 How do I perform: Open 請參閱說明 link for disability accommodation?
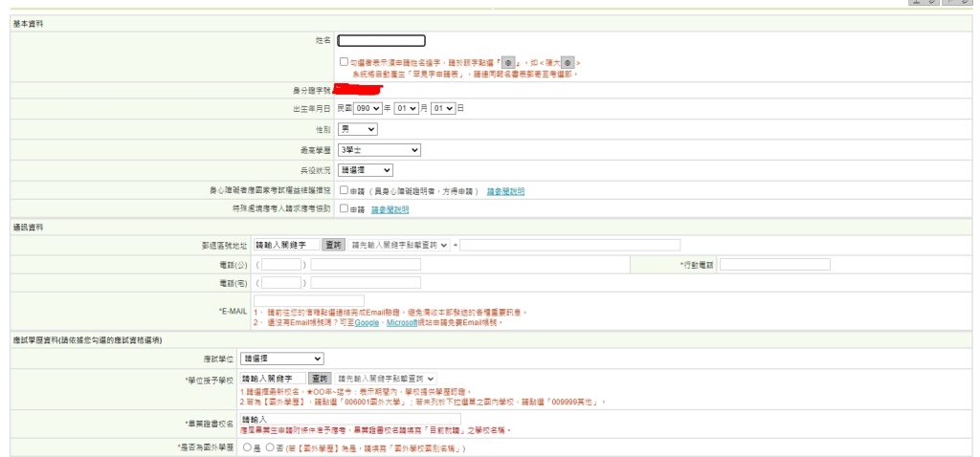click(505, 191)
